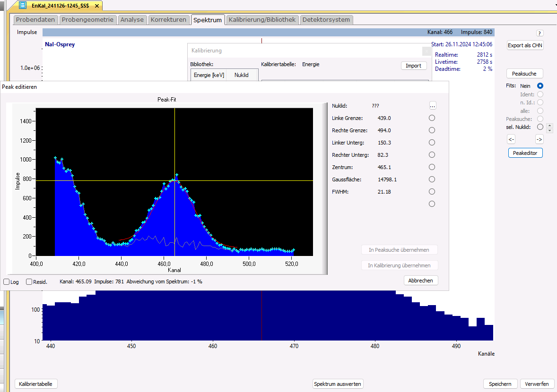The width and height of the screenshot is (557, 392).
Task: Click the Abbrechen button
Action: tap(421, 281)
